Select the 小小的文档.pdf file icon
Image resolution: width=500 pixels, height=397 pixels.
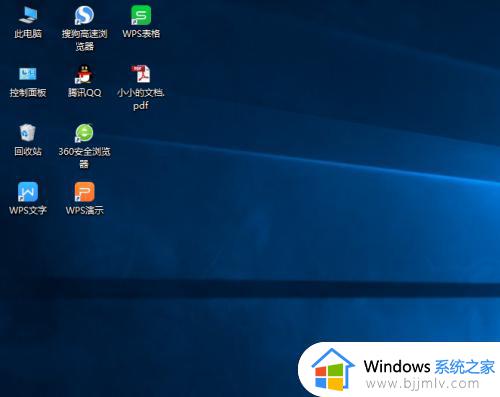pyautogui.click(x=141, y=74)
